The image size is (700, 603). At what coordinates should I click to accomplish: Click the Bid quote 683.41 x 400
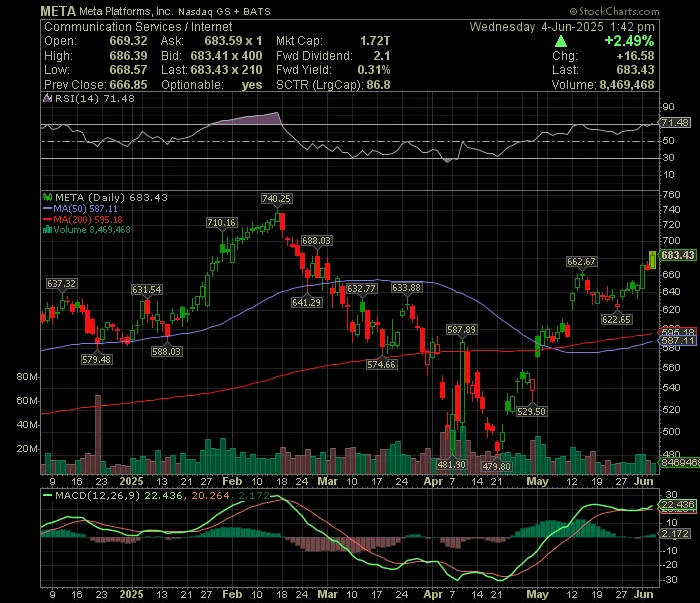point(226,56)
